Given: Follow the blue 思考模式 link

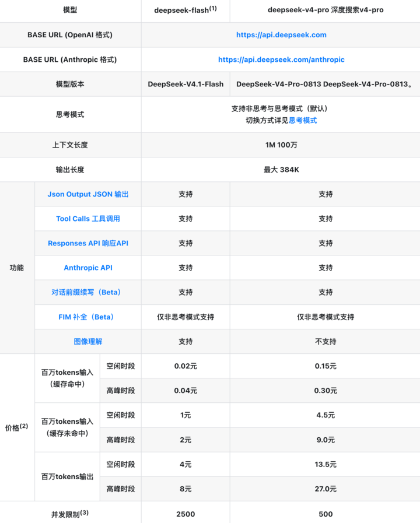Looking at the screenshot, I should click(303, 121).
